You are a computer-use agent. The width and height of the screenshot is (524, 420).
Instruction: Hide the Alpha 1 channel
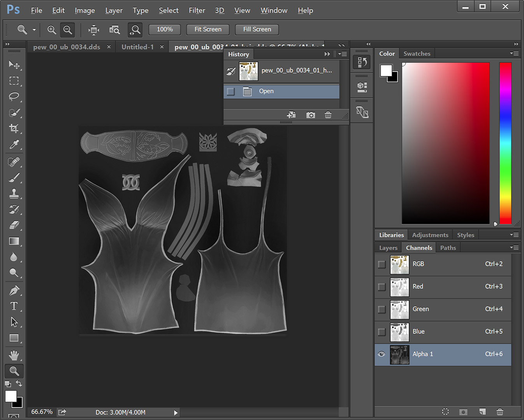[382, 354]
